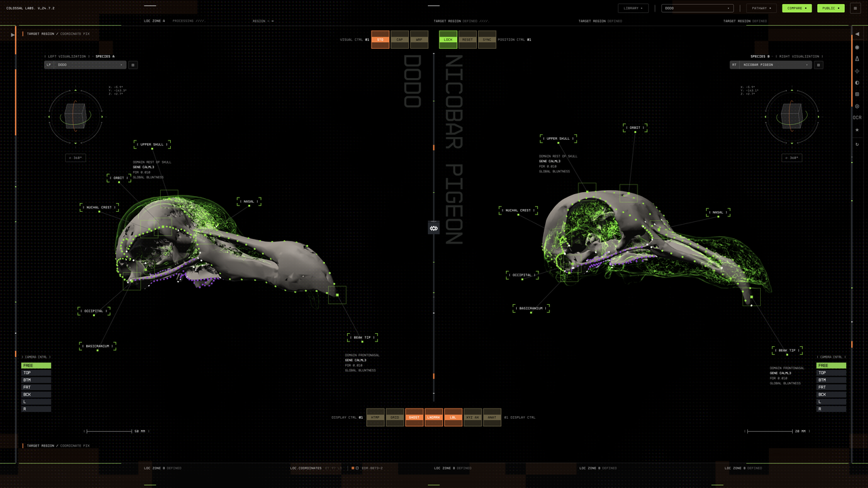This screenshot has height=488, width=868.
Task: Toggle the LOCK position control
Action: point(448,39)
